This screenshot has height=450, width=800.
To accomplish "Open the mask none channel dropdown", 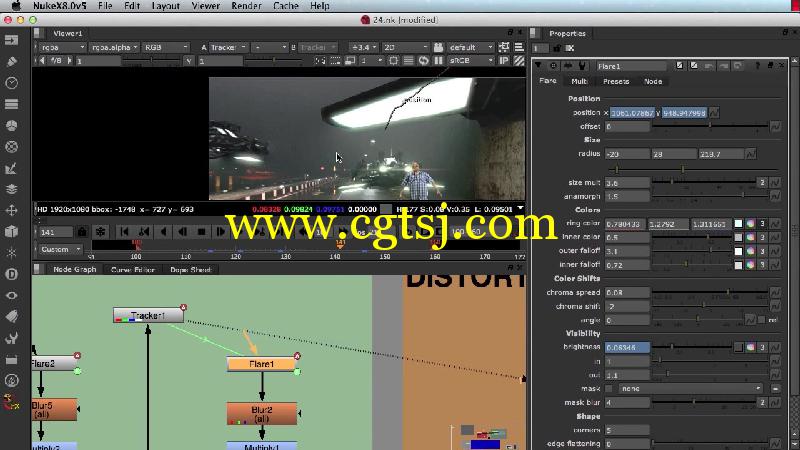I will (691, 389).
